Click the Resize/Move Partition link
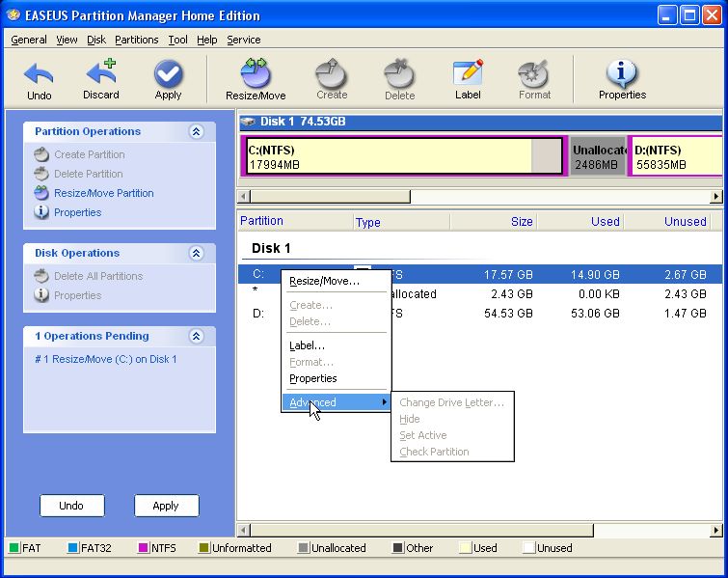The height and width of the screenshot is (578, 728). (x=103, y=193)
